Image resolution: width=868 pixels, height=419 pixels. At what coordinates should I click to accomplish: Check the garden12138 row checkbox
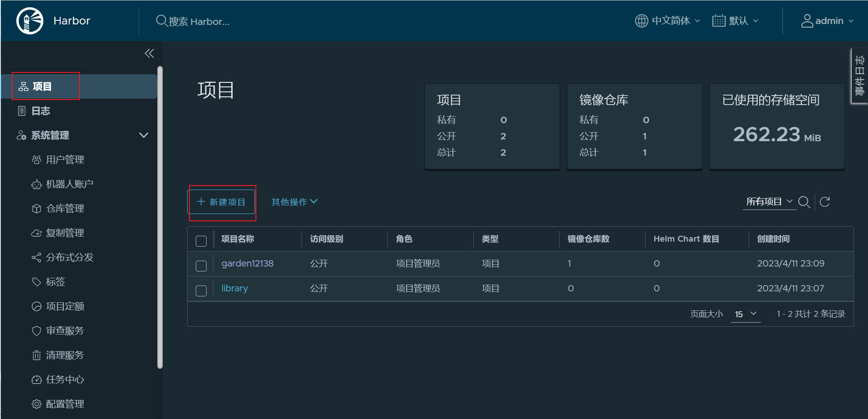(201, 266)
